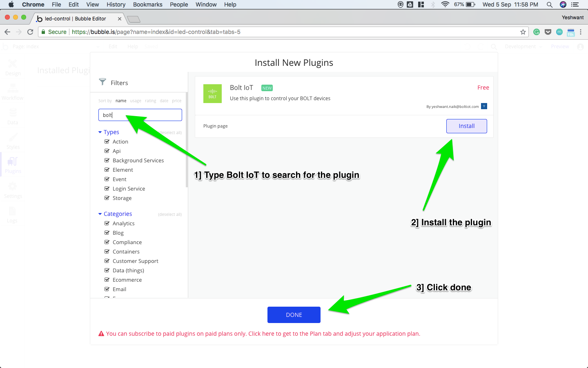Click the browser address bar URL
This screenshot has height=368, width=588.
coord(156,32)
